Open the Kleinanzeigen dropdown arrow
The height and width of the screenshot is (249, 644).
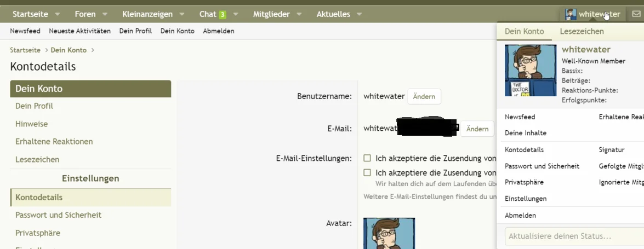(182, 14)
